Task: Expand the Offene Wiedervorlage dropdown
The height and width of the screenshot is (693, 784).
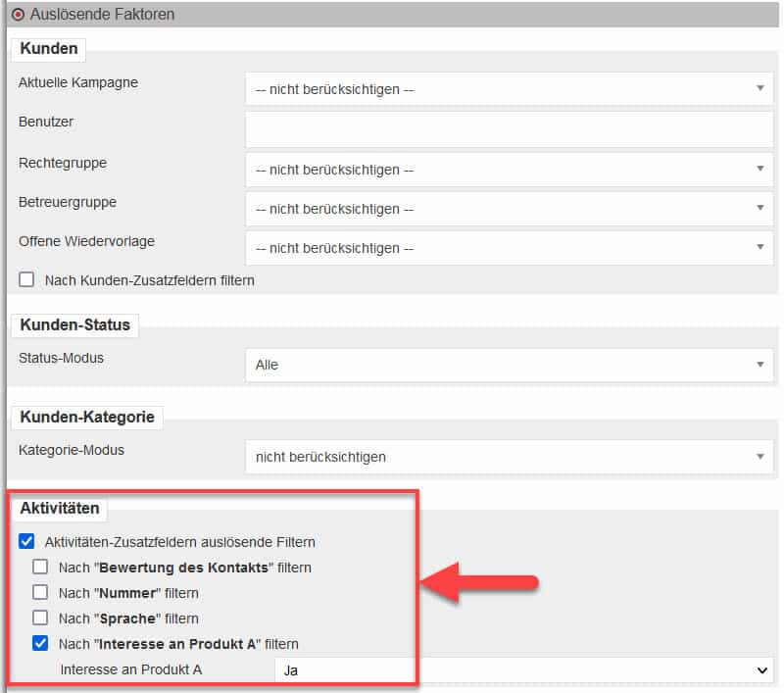Action: pos(509,248)
